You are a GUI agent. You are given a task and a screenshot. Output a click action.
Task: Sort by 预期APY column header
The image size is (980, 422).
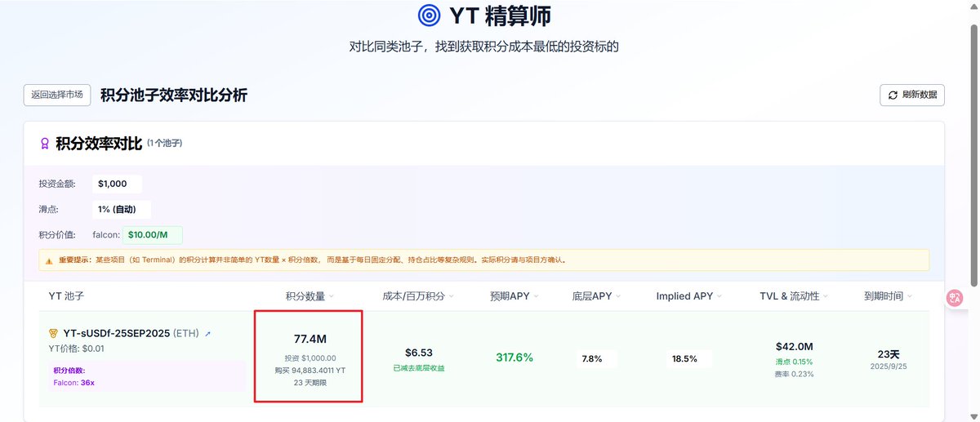(x=514, y=296)
